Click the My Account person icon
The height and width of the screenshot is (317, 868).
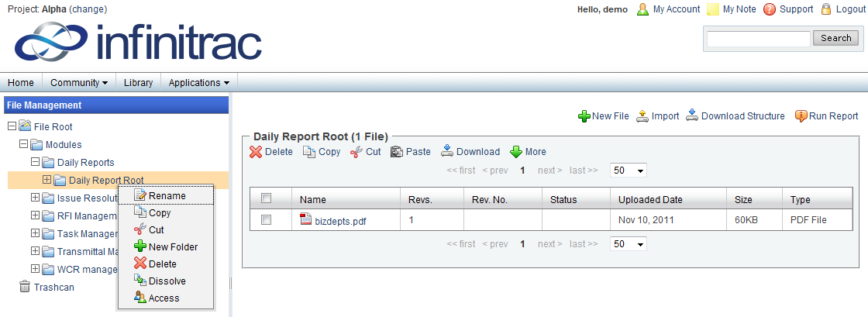[x=642, y=9]
